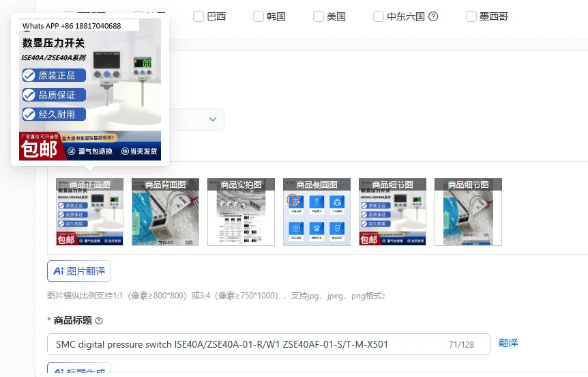Viewport: 588px width, 377px height.
Task: Check the 中东六国 checkbox
Action: click(x=379, y=16)
